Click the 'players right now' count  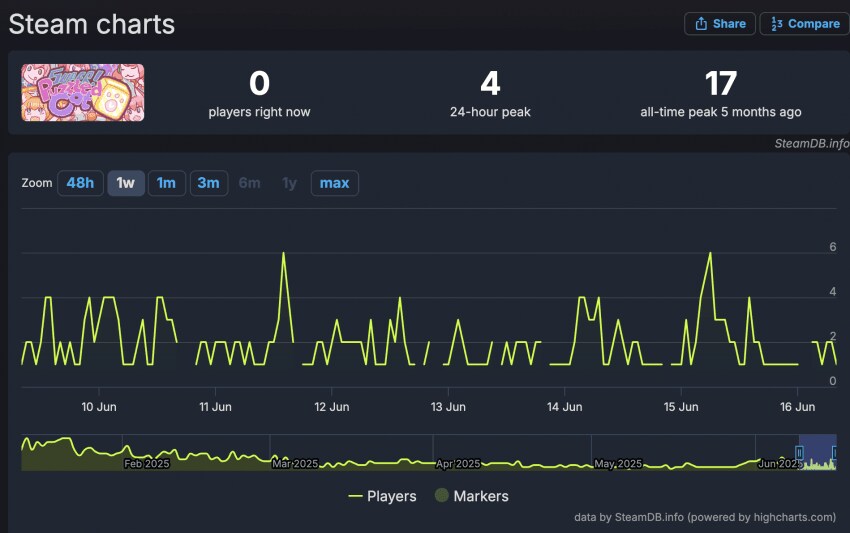pos(259,84)
